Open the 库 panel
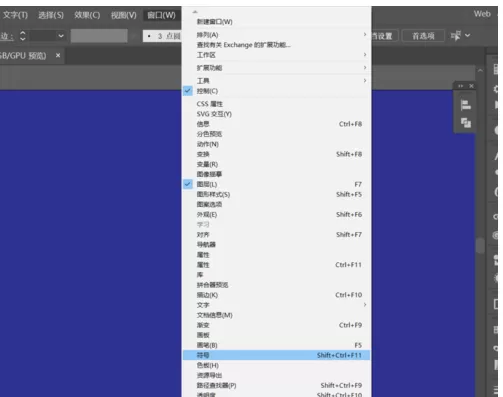Image resolution: width=503 pixels, height=397 pixels. 277,275
